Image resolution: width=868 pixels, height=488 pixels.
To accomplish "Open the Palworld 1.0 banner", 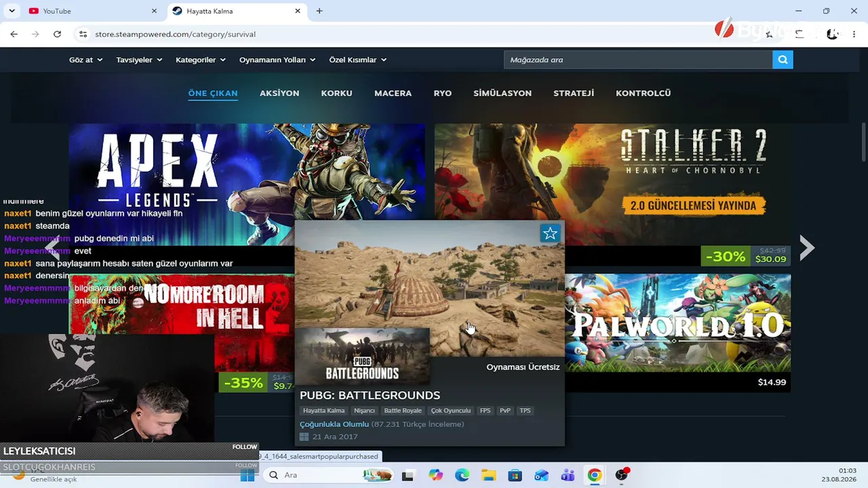I will coord(677,323).
